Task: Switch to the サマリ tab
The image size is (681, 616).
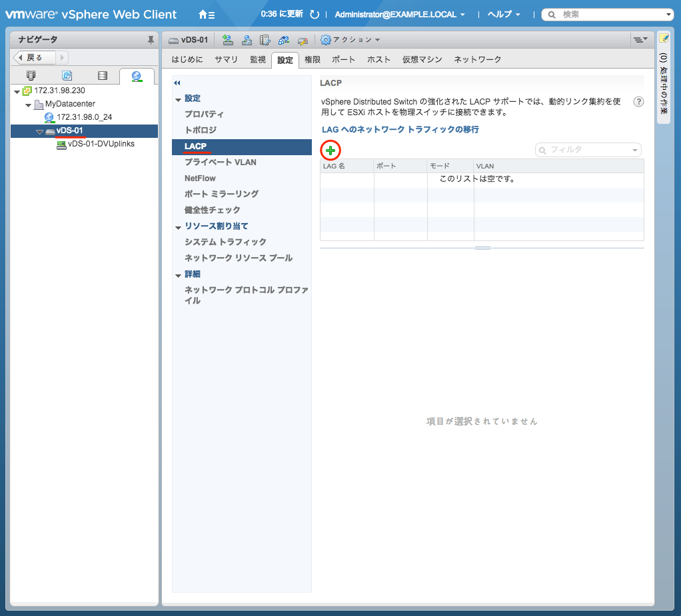Action: point(227,59)
